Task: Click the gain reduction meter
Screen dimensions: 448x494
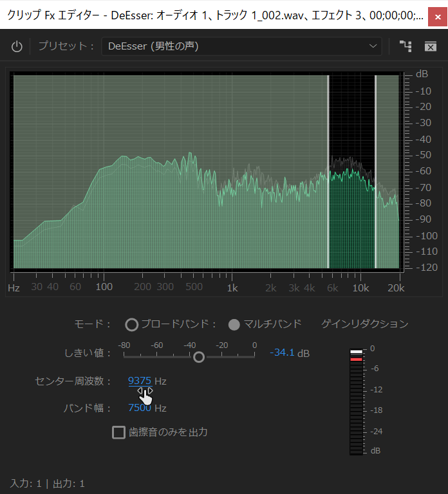Action: pyautogui.click(x=356, y=401)
